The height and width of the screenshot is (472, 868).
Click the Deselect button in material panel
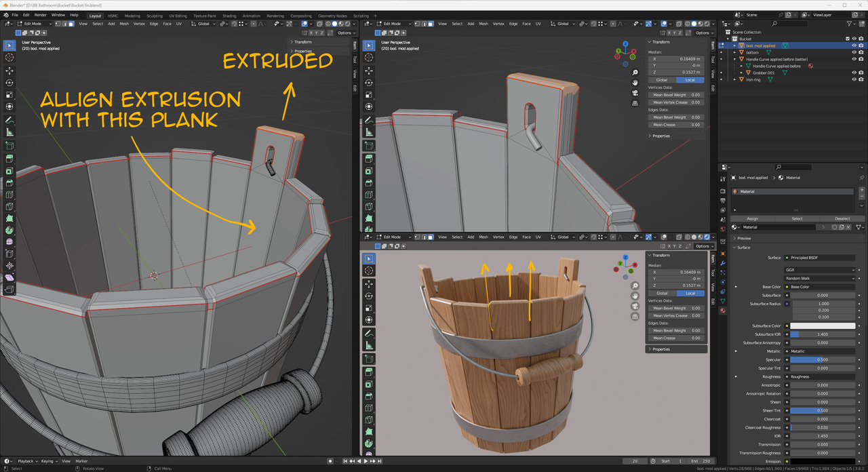coord(842,218)
